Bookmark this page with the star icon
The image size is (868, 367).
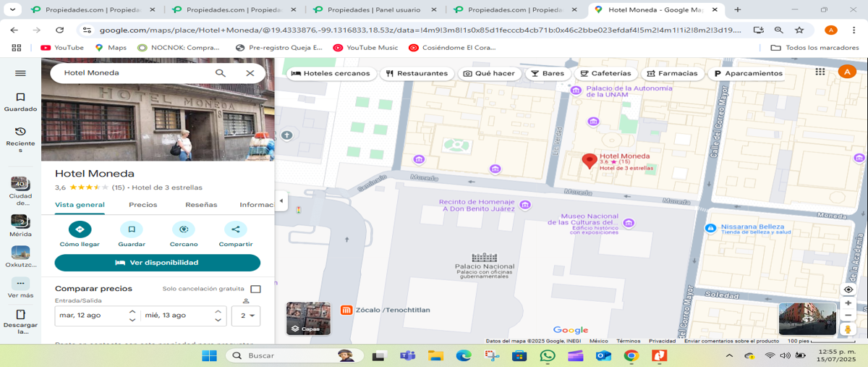click(x=799, y=30)
